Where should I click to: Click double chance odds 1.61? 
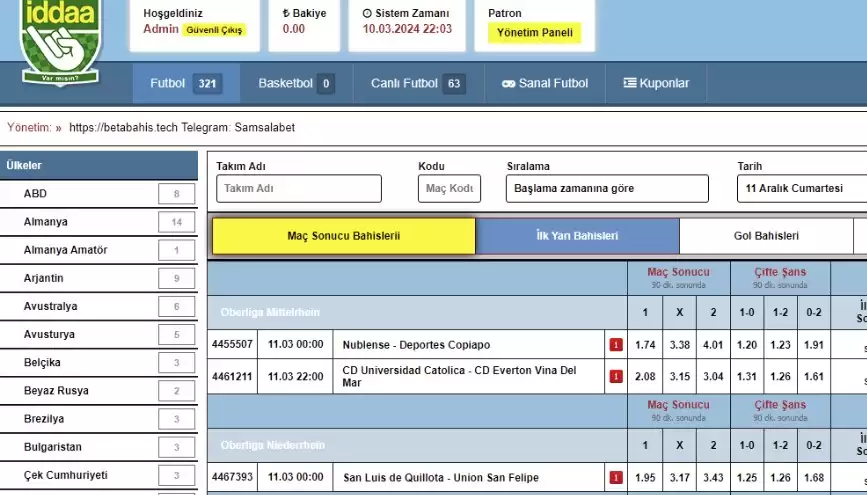click(814, 377)
